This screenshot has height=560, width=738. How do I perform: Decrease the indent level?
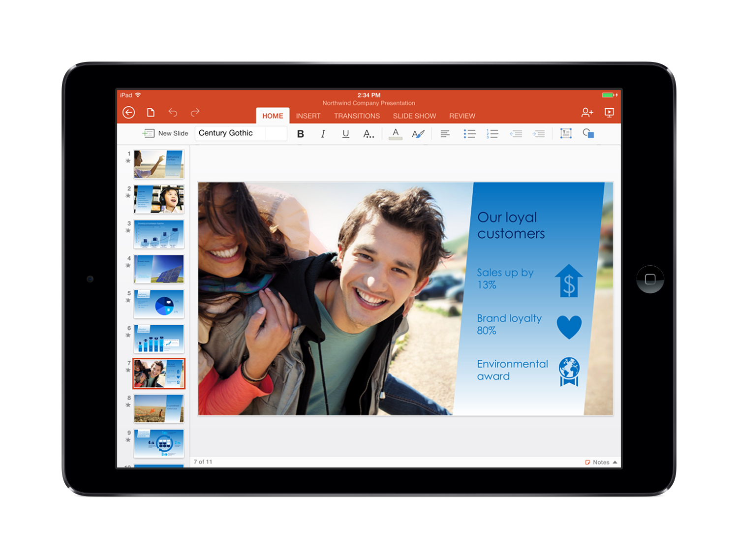pyautogui.click(x=516, y=133)
